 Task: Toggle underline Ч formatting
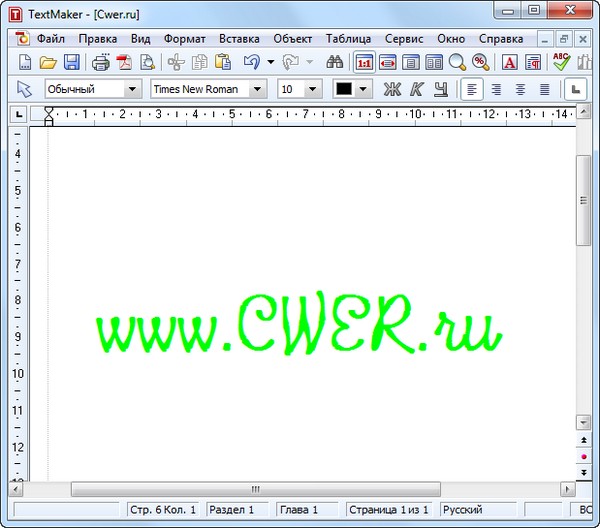point(441,89)
